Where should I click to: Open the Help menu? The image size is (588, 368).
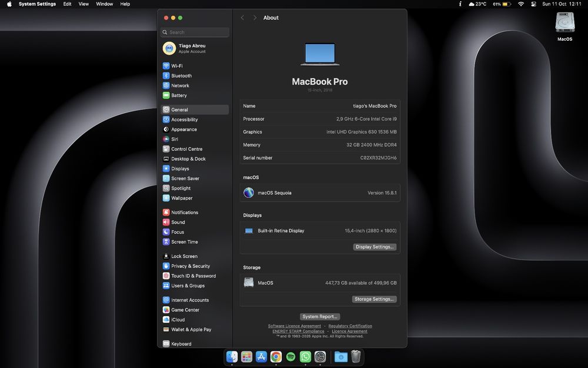click(x=125, y=4)
